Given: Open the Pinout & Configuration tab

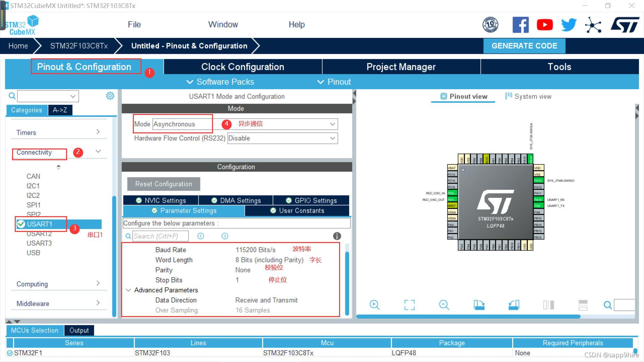Looking at the screenshot, I should tap(84, 67).
